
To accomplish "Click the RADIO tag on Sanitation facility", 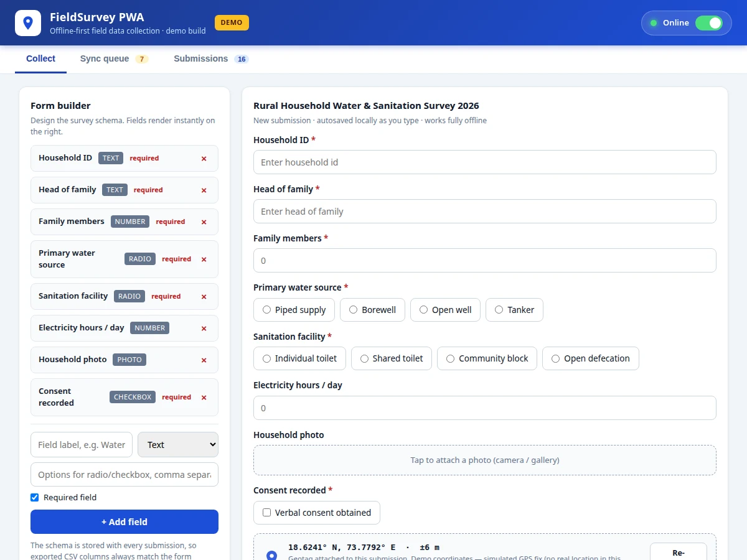I will coord(129,296).
